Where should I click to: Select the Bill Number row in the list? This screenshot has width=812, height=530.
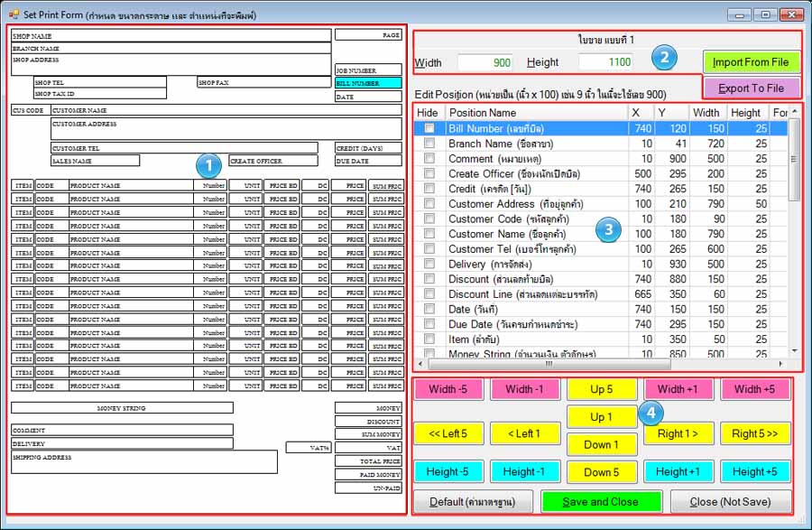coord(601,128)
